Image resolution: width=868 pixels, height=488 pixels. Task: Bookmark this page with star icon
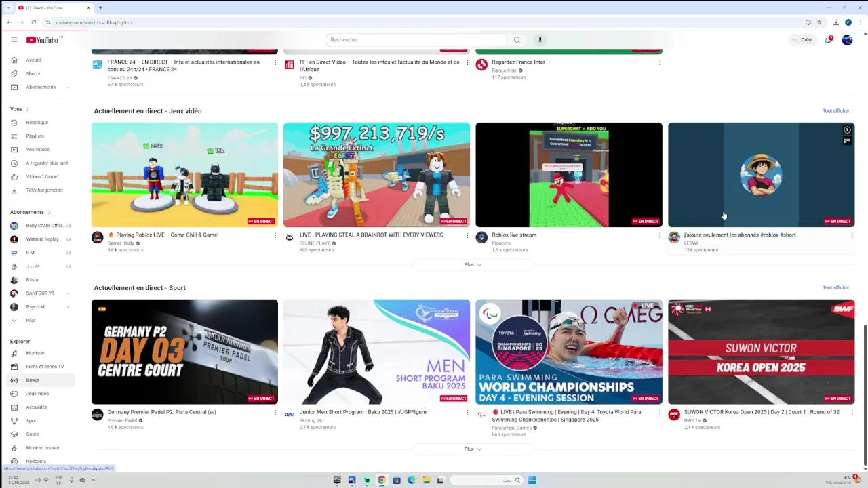(819, 22)
